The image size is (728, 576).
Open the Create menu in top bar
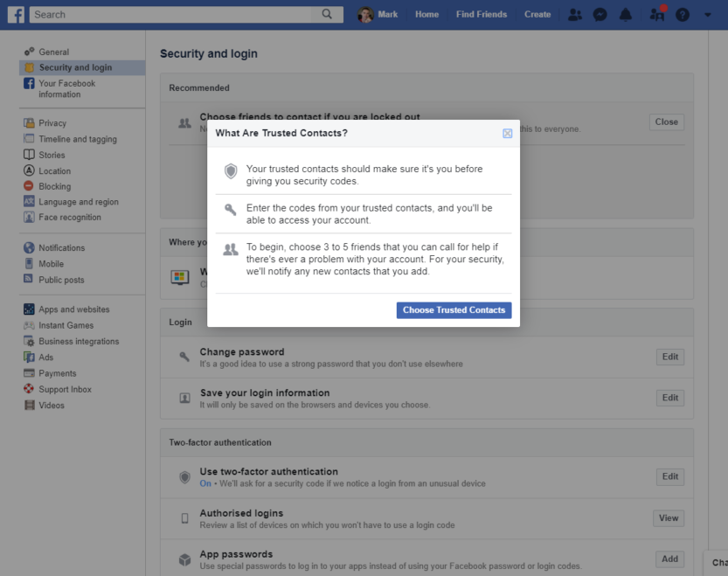coord(537,14)
